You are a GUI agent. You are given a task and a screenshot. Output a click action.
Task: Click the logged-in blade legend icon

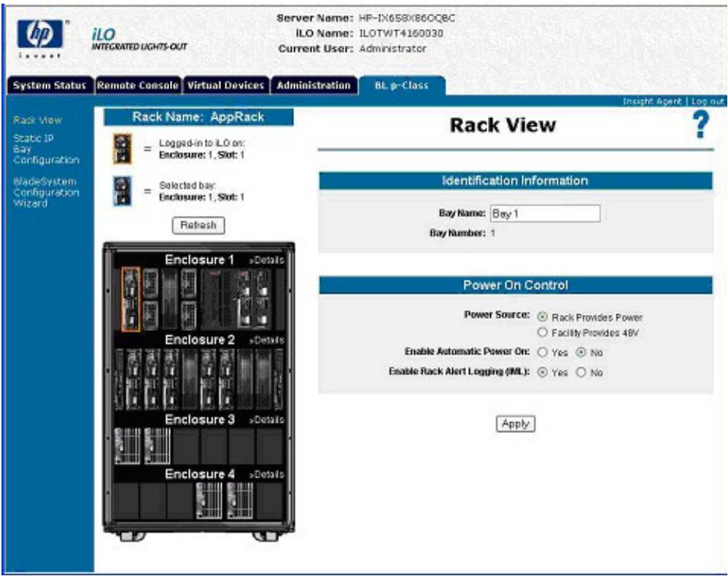click(x=123, y=149)
